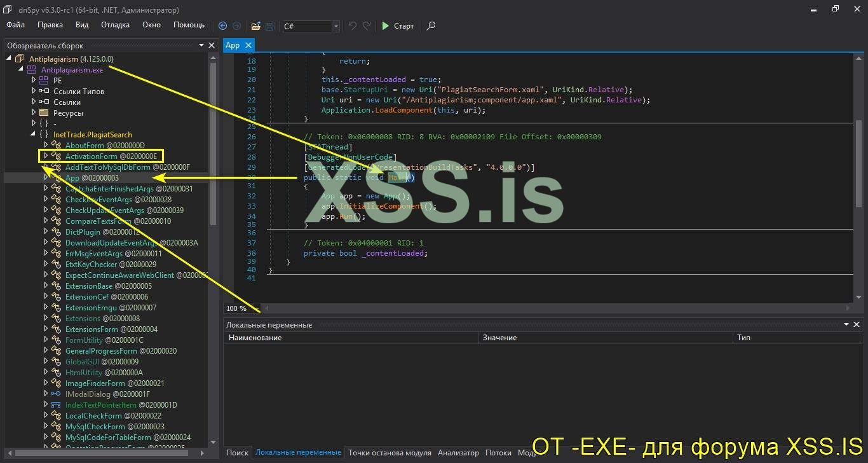Switch to the Анализатор tab
Image resolution: width=868 pixels, height=463 pixels.
point(458,453)
